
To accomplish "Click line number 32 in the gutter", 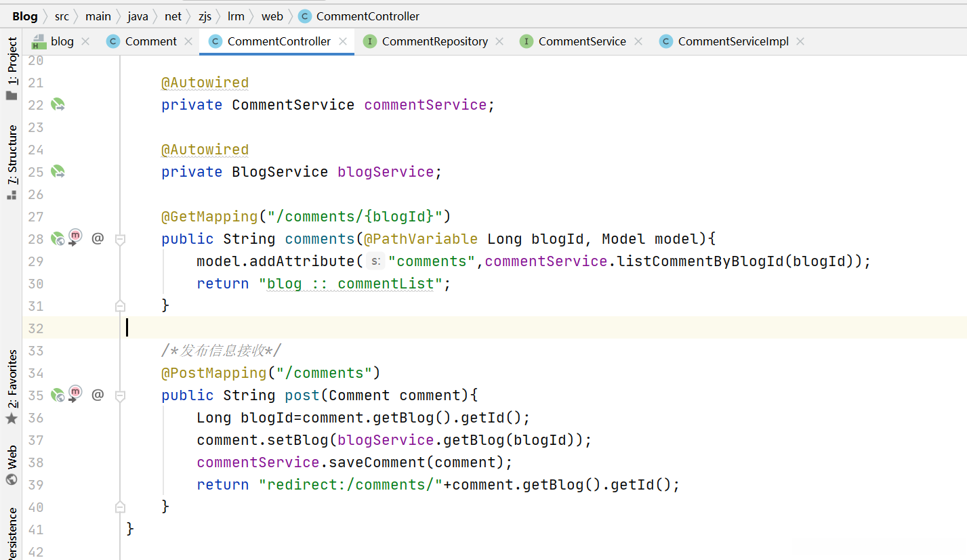I will (x=35, y=328).
